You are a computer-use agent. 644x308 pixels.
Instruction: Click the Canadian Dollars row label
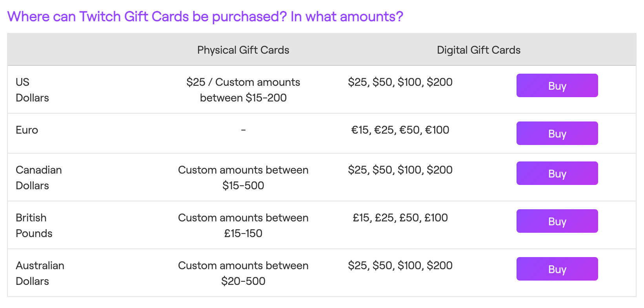click(38, 177)
